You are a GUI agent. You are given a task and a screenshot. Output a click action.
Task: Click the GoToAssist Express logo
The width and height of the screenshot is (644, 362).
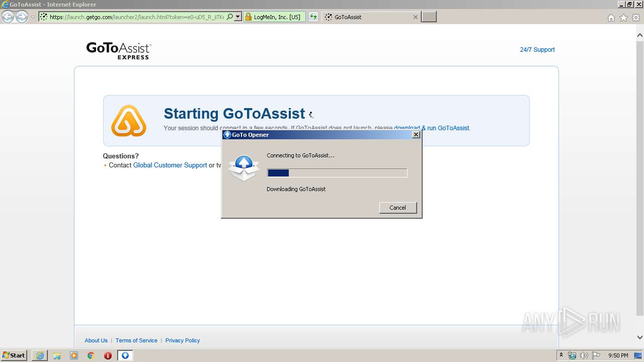click(x=119, y=51)
